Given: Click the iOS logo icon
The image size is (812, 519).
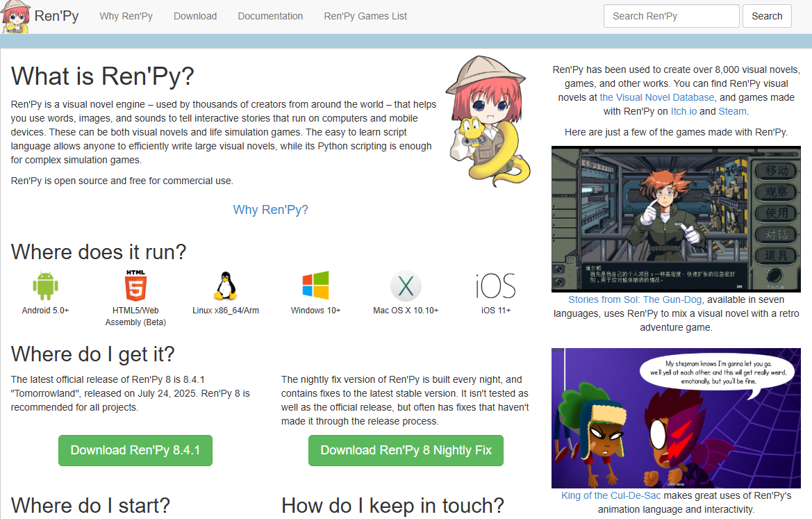Looking at the screenshot, I should (495, 286).
